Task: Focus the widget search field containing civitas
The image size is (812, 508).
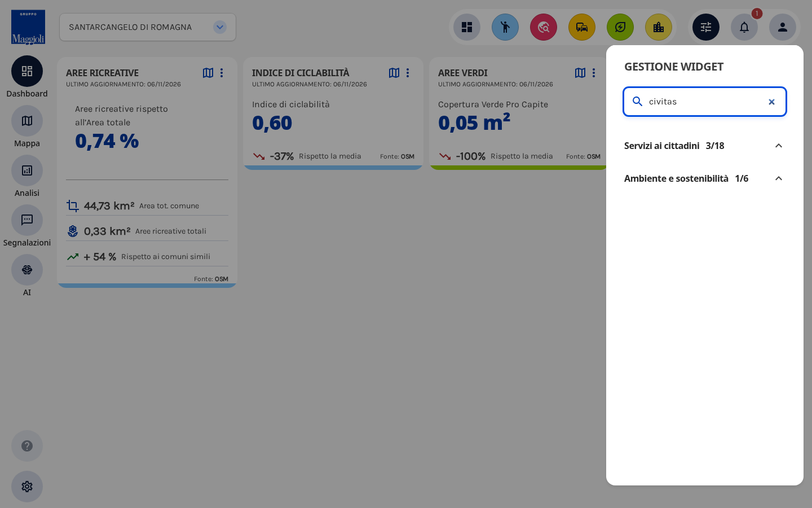Action: coord(705,102)
